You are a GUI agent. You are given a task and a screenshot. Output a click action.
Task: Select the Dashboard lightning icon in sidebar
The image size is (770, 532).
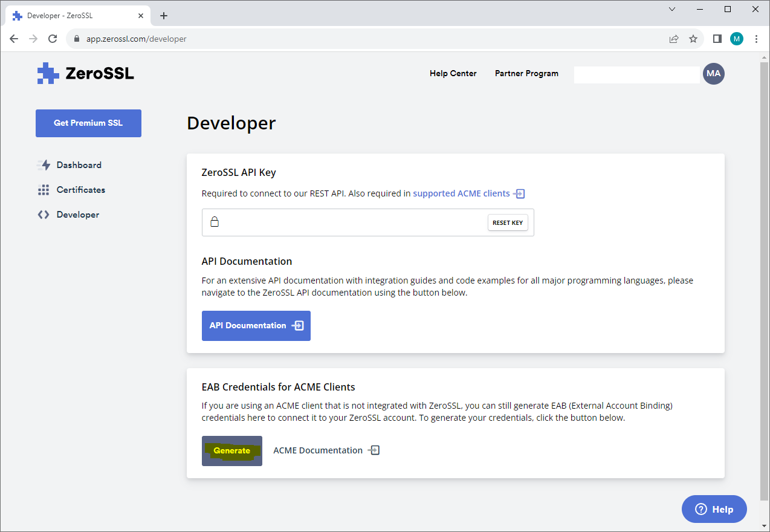click(x=44, y=164)
